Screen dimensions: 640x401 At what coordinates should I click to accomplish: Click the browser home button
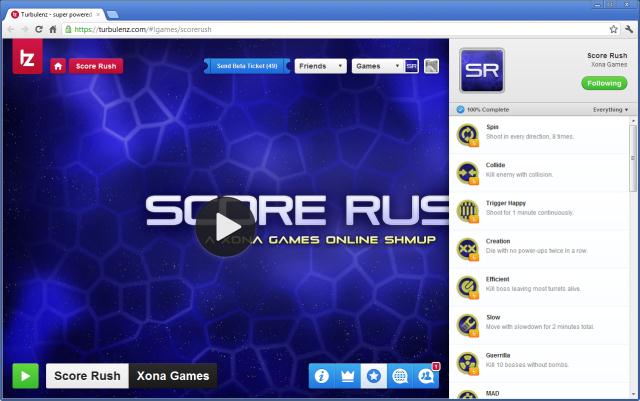[53, 29]
